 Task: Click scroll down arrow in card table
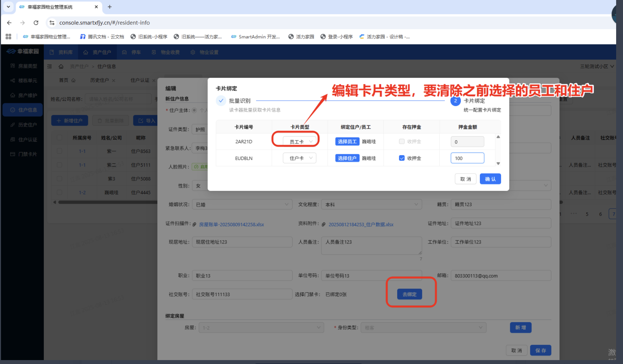point(498,163)
